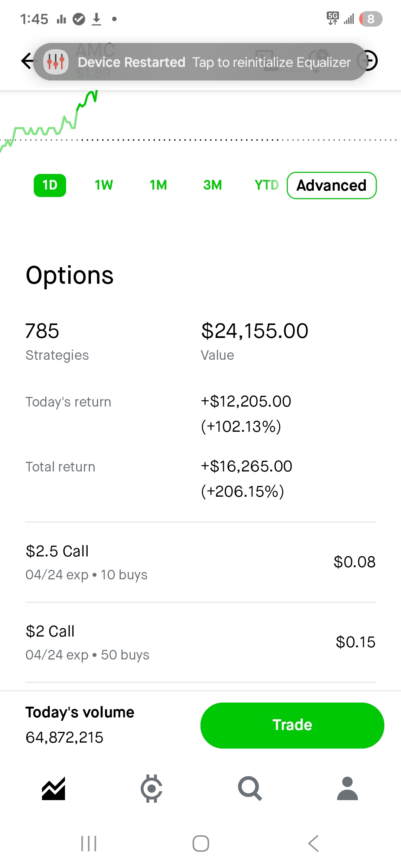Open the Advanced chart view
This screenshot has height=868, width=401.
pyautogui.click(x=332, y=185)
